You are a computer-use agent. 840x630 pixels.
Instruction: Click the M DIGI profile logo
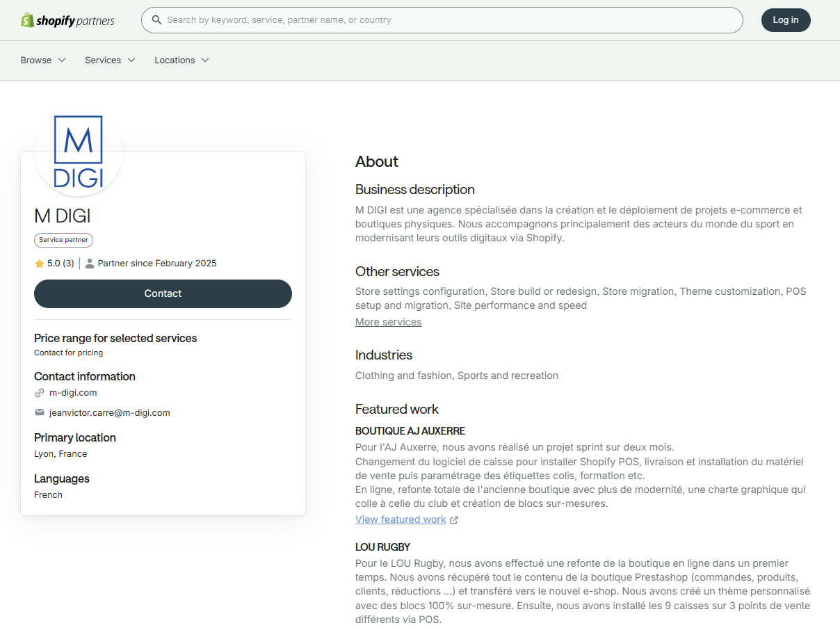(79, 152)
